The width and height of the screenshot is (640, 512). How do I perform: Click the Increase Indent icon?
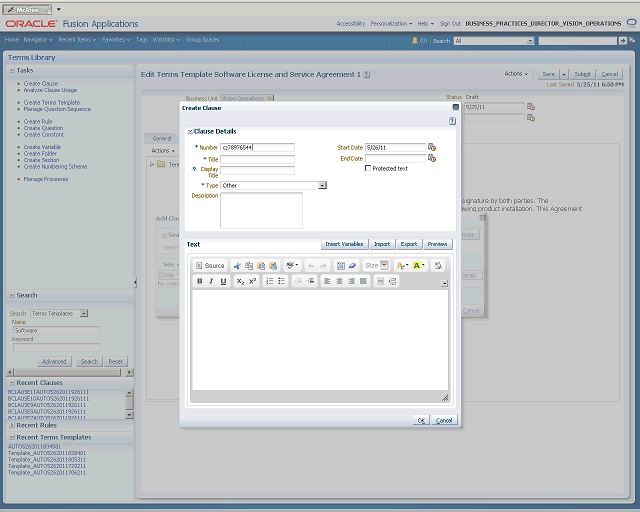pos(310,281)
